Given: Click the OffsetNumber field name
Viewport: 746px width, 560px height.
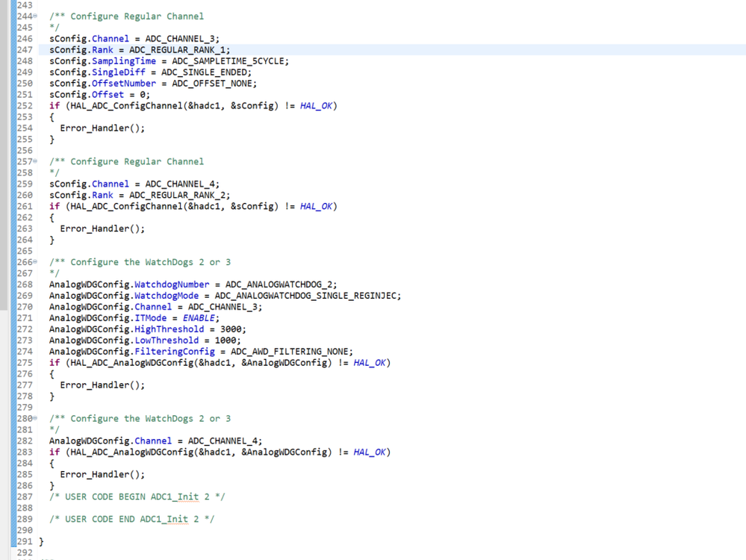Looking at the screenshot, I should click(124, 84).
